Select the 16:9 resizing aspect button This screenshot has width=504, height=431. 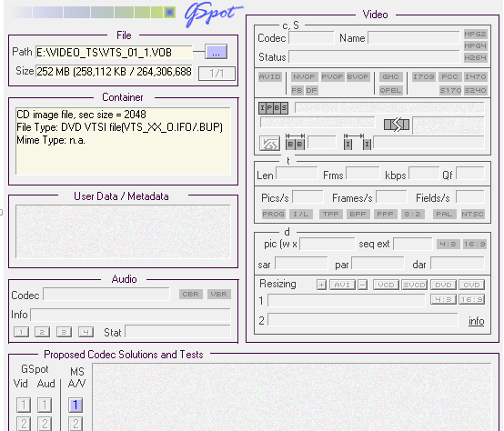471,300
